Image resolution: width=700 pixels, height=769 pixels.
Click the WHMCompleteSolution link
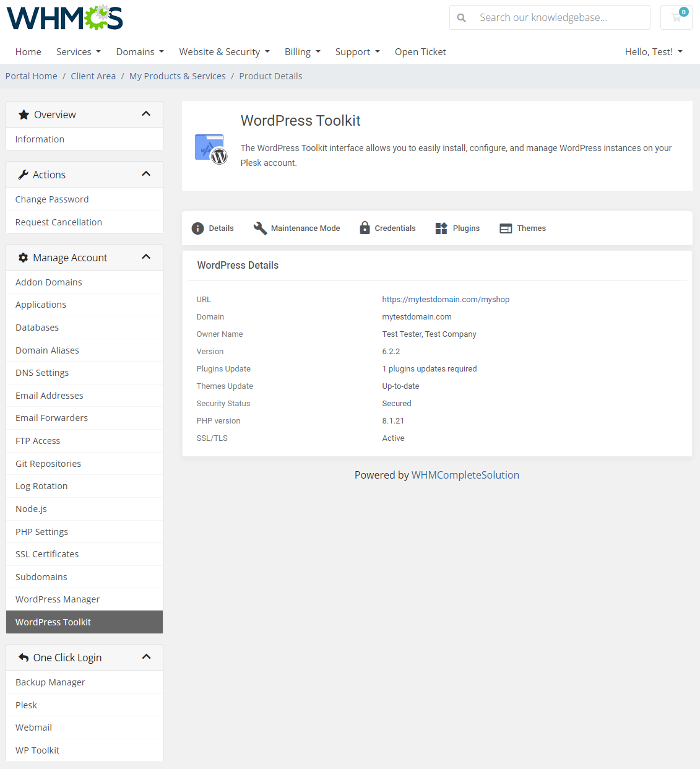coord(465,475)
